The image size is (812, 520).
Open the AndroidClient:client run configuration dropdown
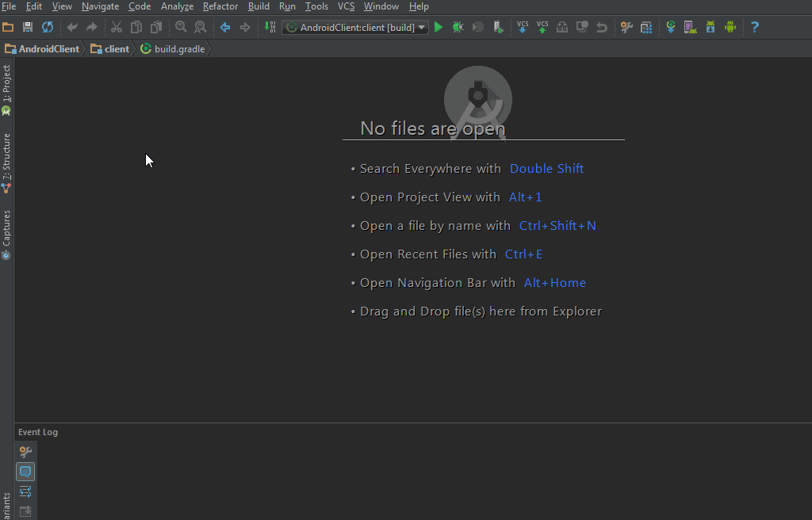(x=355, y=28)
